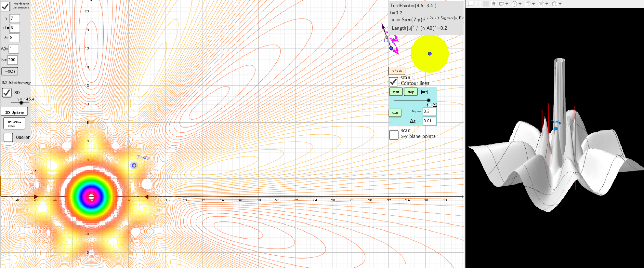The height and width of the screenshot is (268, 644).
Task: Click the λ= input field
Action: coord(14,38)
